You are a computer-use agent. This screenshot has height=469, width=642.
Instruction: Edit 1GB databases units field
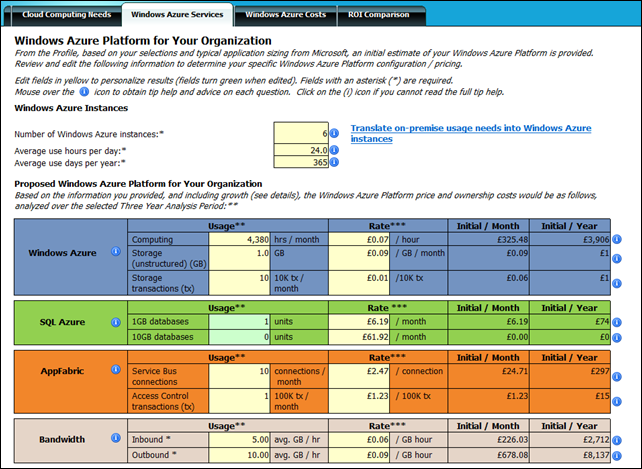239,322
